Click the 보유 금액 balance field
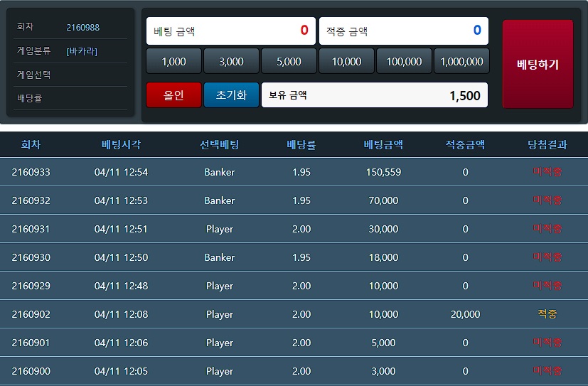 click(x=374, y=95)
